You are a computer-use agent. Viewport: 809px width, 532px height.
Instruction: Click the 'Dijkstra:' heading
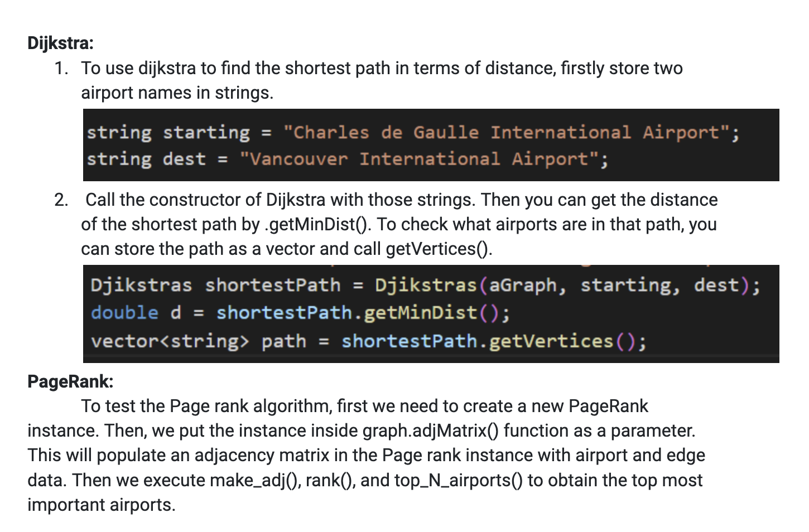point(61,43)
